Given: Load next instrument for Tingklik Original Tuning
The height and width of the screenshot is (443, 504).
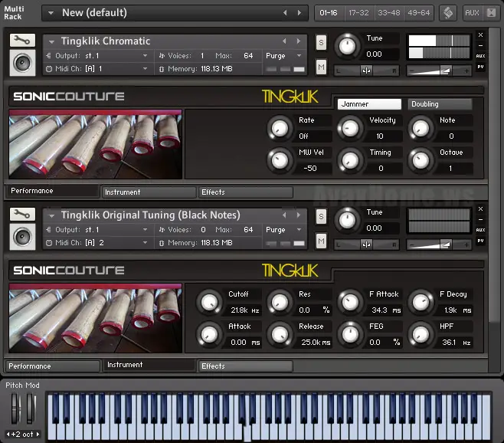Looking at the screenshot, I should point(299,215).
